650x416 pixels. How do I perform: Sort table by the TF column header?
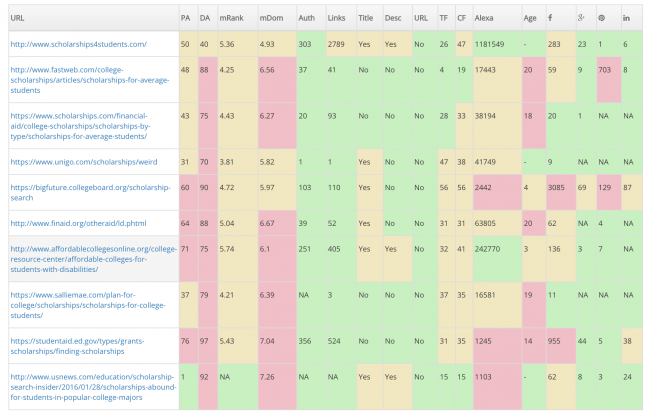[444, 18]
